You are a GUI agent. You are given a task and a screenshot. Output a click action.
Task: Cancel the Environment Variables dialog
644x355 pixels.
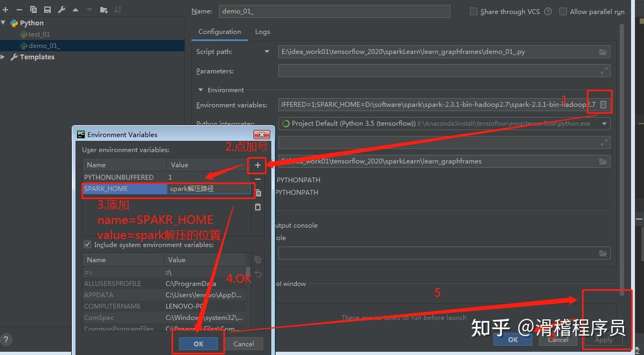244,344
